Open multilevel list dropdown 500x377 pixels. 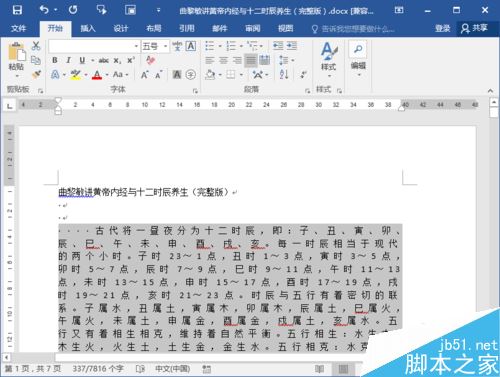point(261,46)
